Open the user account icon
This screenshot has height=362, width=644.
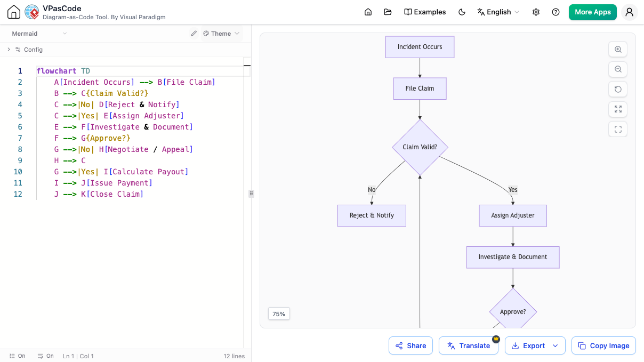pyautogui.click(x=630, y=12)
